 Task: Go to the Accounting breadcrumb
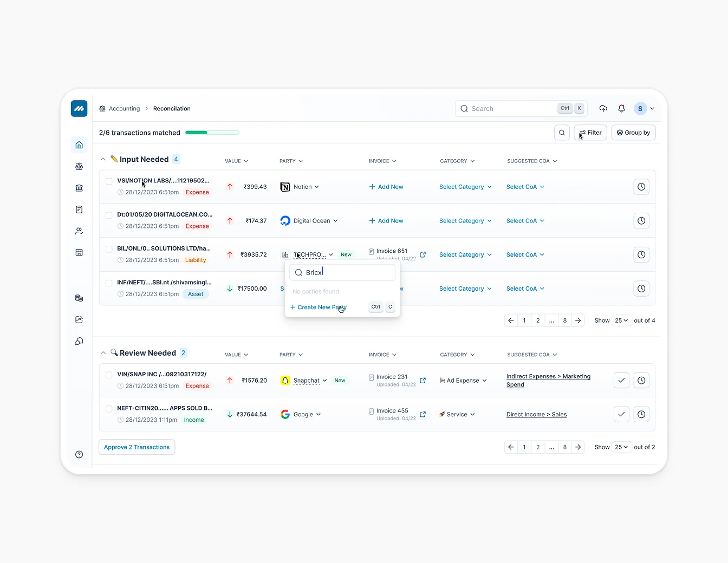click(124, 109)
